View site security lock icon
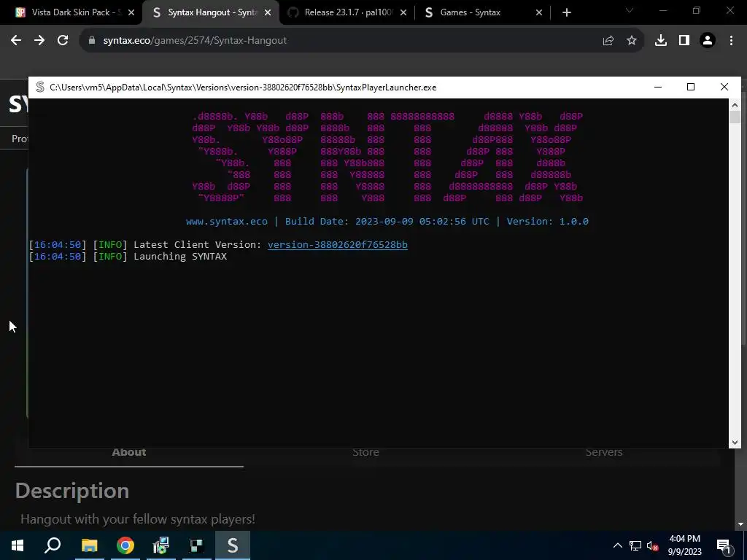The height and width of the screenshot is (560, 747). [x=92, y=41]
